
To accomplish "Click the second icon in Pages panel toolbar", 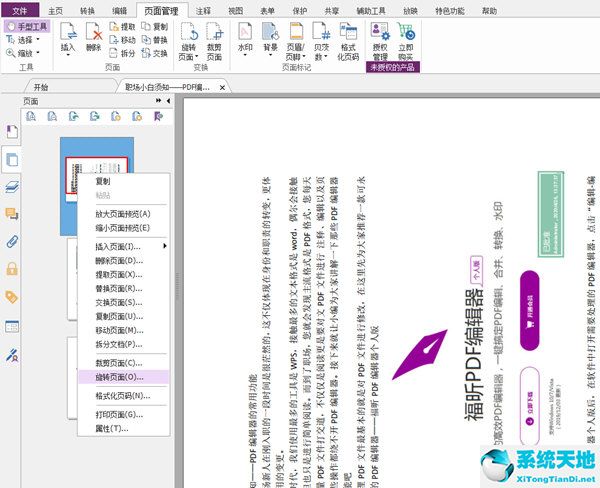I will pyautogui.click(x=52, y=116).
